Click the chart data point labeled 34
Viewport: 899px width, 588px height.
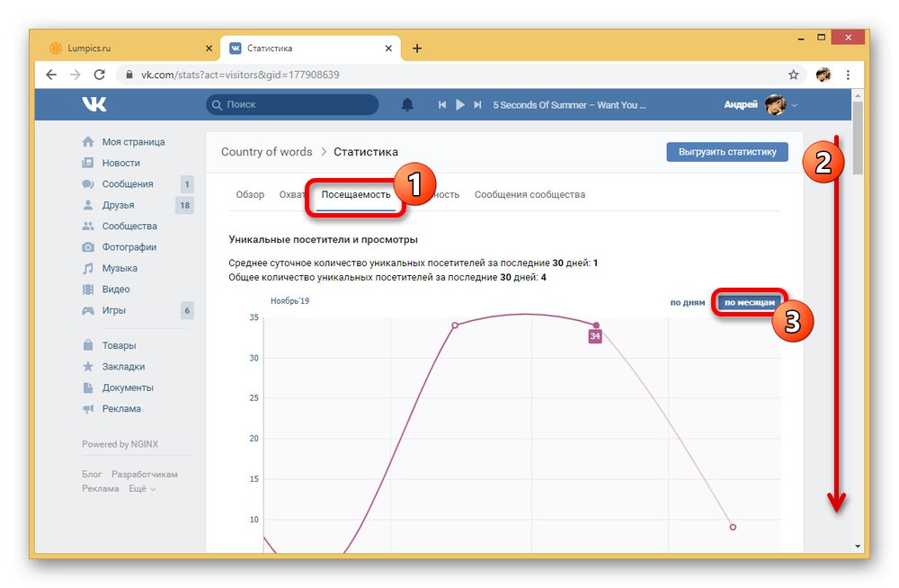click(596, 325)
